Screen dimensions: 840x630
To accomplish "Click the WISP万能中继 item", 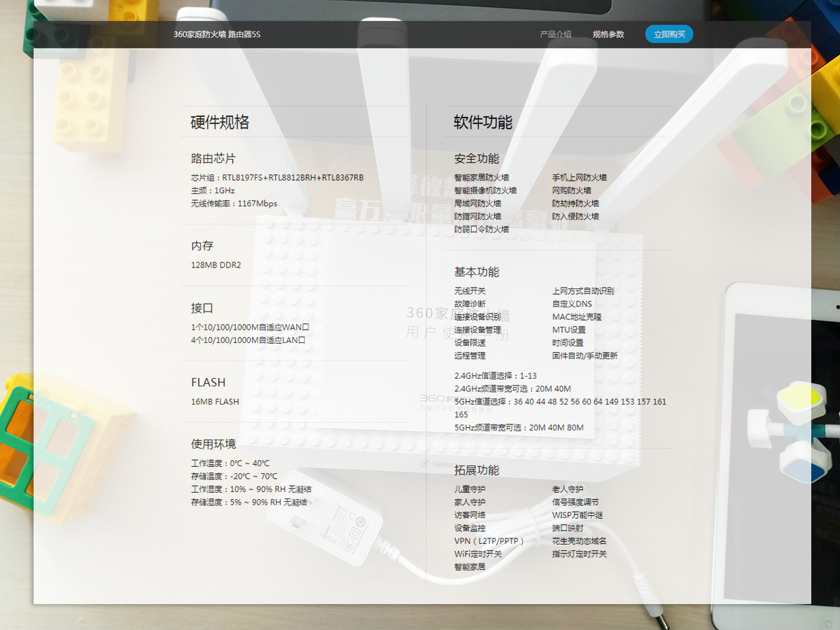I will pyautogui.click(x=577, y=515).
